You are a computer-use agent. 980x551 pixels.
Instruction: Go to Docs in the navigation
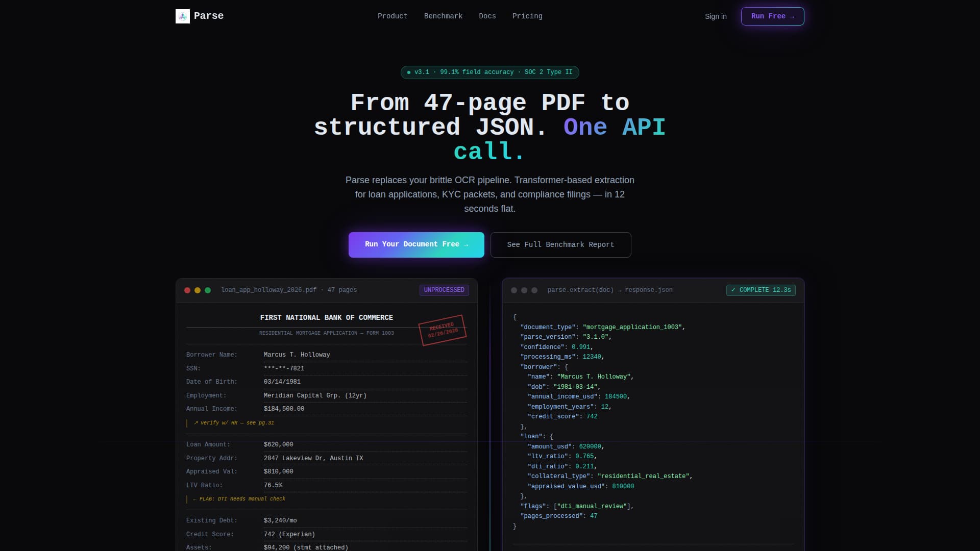[x=487, y=16]
